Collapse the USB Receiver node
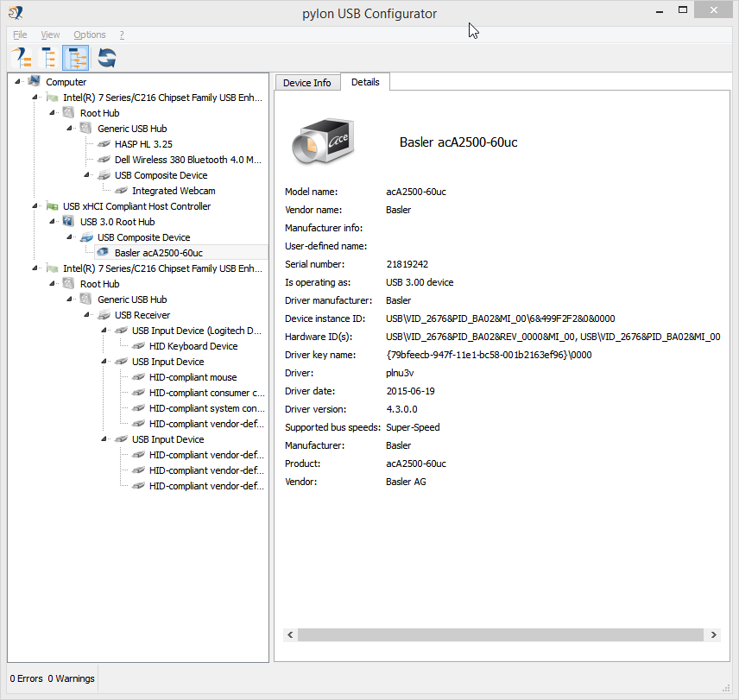The width and height of the screenshot is (739, 700). pyautogui.click(x=87, y=315)
